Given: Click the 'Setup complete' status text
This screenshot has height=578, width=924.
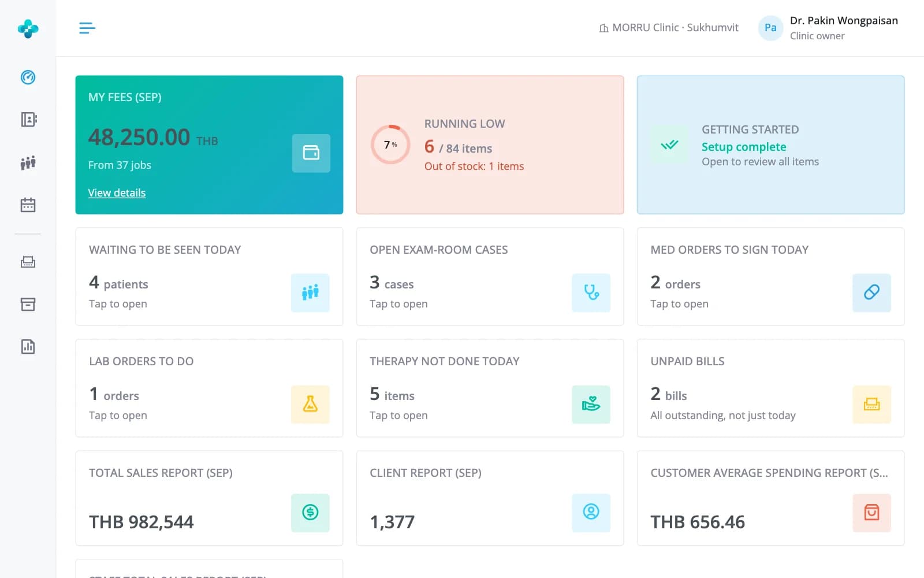Looking at the screenshot, I should [x=744, y=147].
